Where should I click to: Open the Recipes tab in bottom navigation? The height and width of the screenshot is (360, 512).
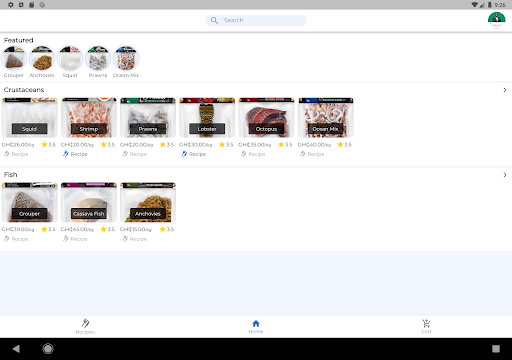85,327
